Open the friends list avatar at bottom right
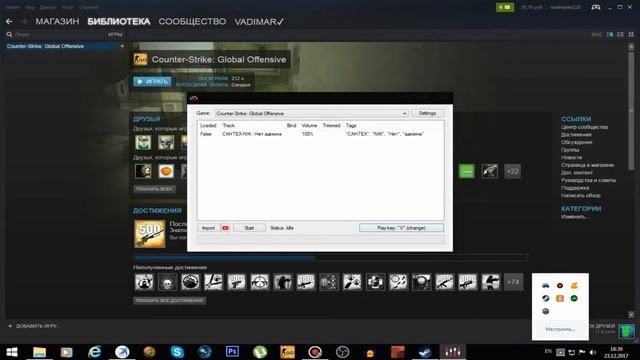This screenshot has height=360, width=640. coord(626,330)
